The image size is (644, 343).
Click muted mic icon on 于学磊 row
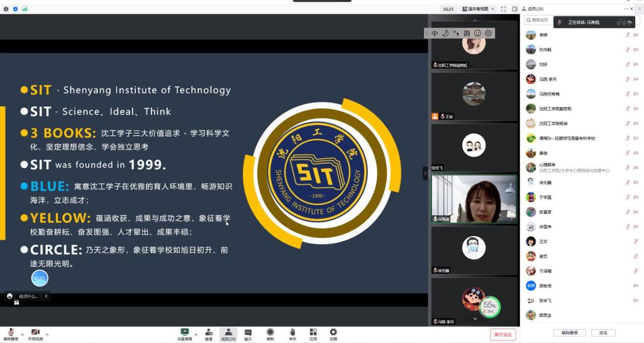tap(628, 197)
